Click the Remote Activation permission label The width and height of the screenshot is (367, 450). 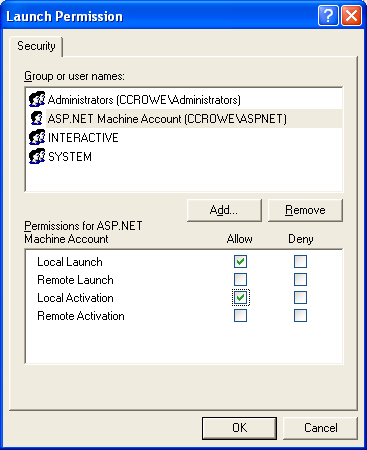tap(81, 316)
